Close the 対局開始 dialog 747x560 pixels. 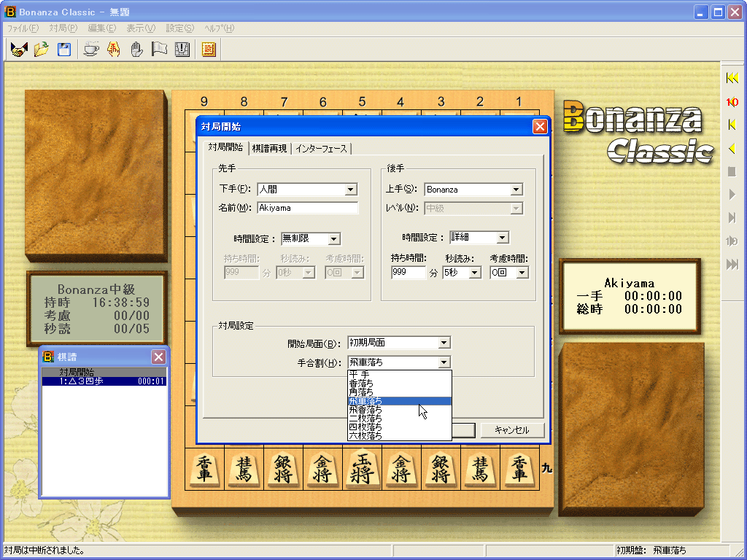click(x=540, y=127)
